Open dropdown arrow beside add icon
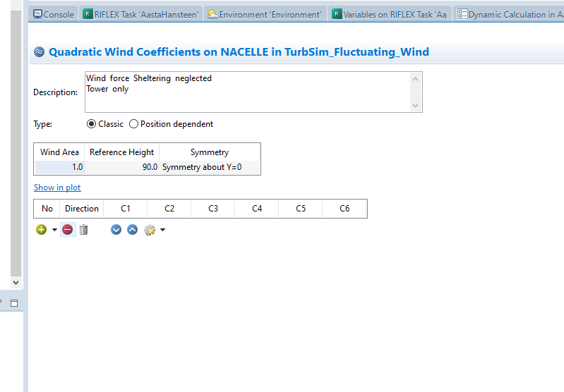The width and height of the screenshot is (564, 392). (x=54, y=230)
